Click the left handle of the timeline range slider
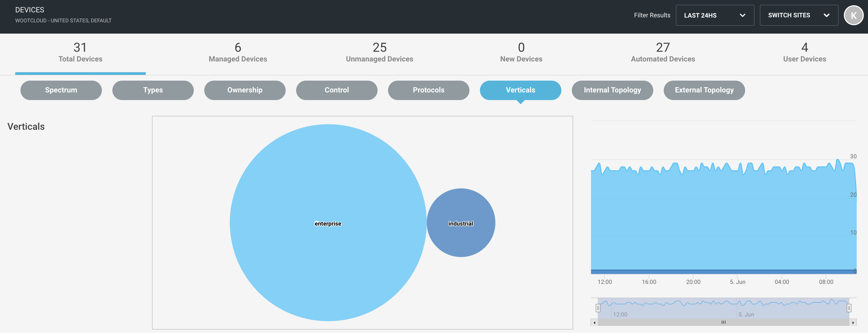 coord(598,307)
